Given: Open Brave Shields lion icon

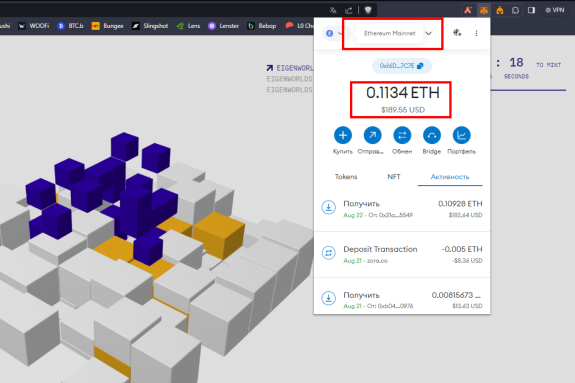Looking at the screenshot, I should [368, 10].
